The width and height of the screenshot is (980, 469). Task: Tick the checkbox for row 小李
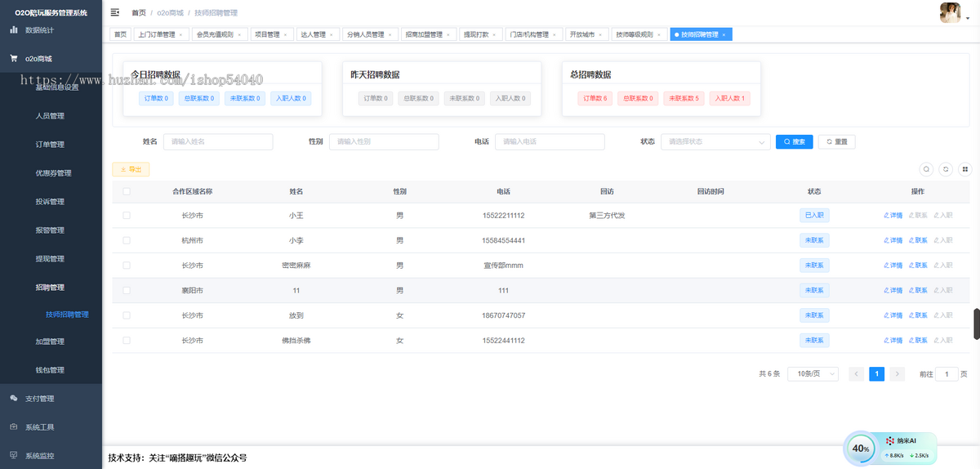coord(126,240)
